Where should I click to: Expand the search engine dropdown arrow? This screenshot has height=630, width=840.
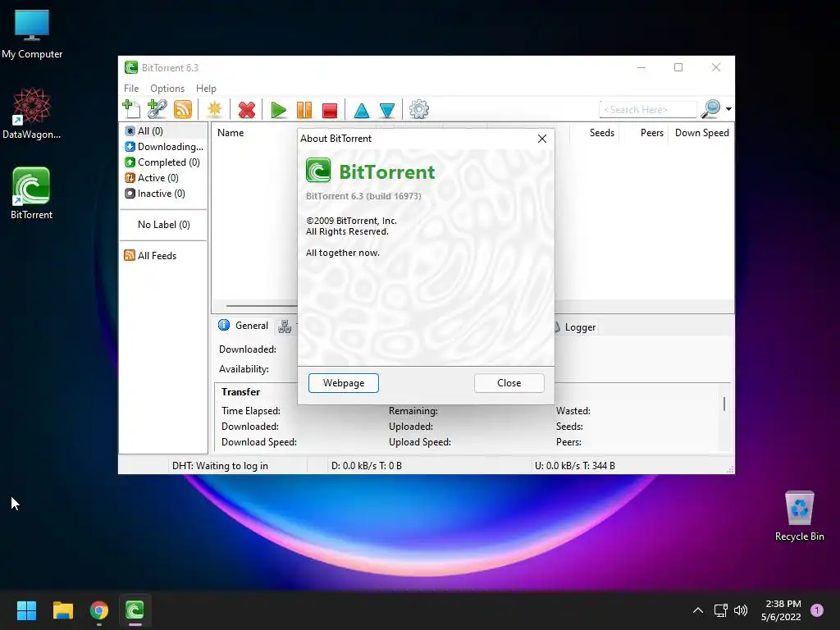pyautogui.click(x=728, y=109)
